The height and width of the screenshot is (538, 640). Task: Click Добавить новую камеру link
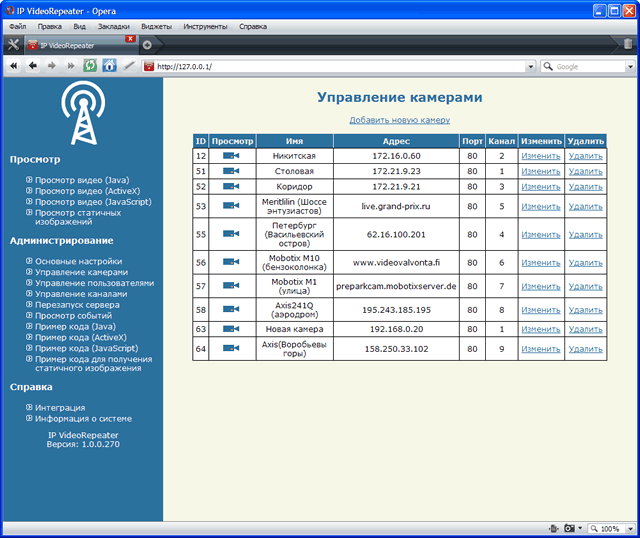coord(400,120)
